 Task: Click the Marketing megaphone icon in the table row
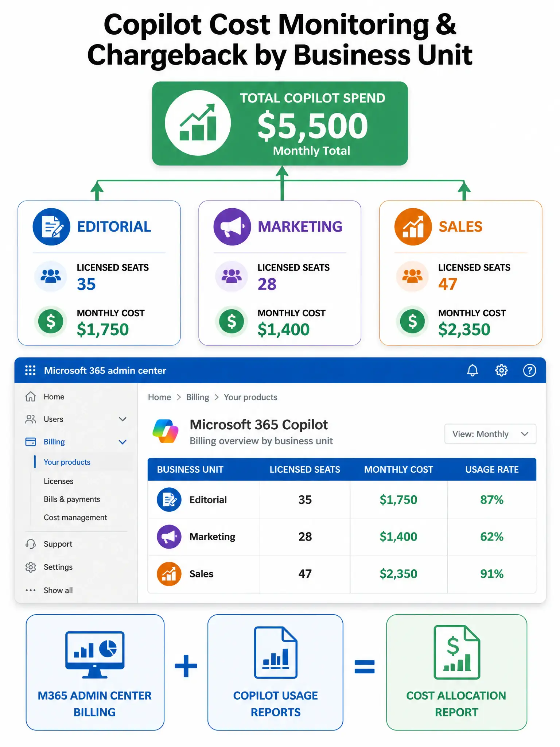(169, 537)
